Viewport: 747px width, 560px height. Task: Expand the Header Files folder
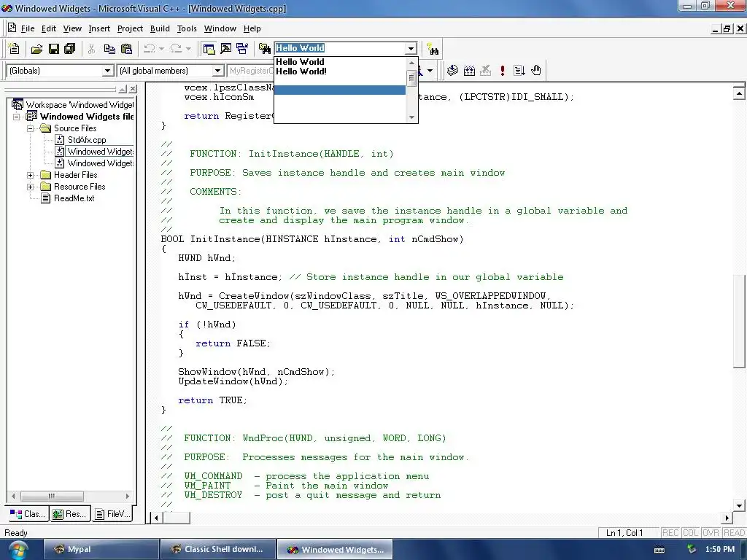(x=30, y=175)
